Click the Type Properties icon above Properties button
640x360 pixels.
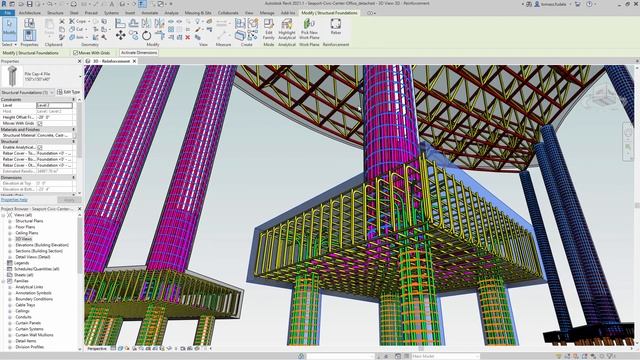(29, 23)
